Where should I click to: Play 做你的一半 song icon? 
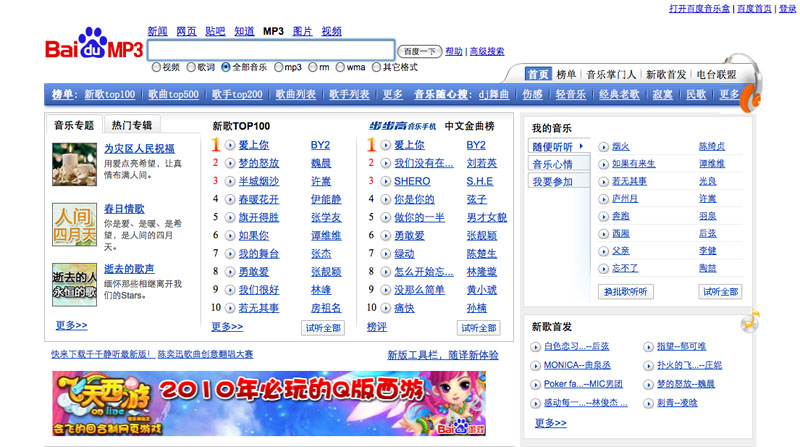click(x=386, y=218)
